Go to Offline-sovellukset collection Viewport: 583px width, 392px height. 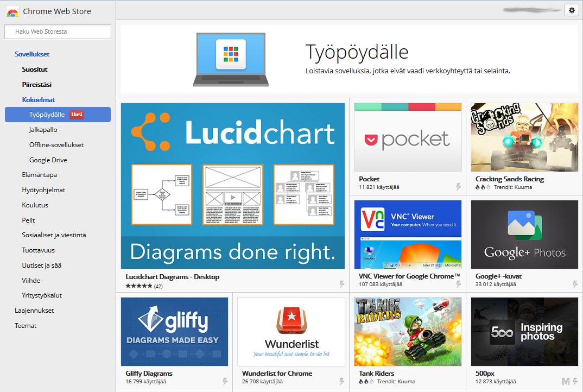pyautogui.click(x=56, y=145)
